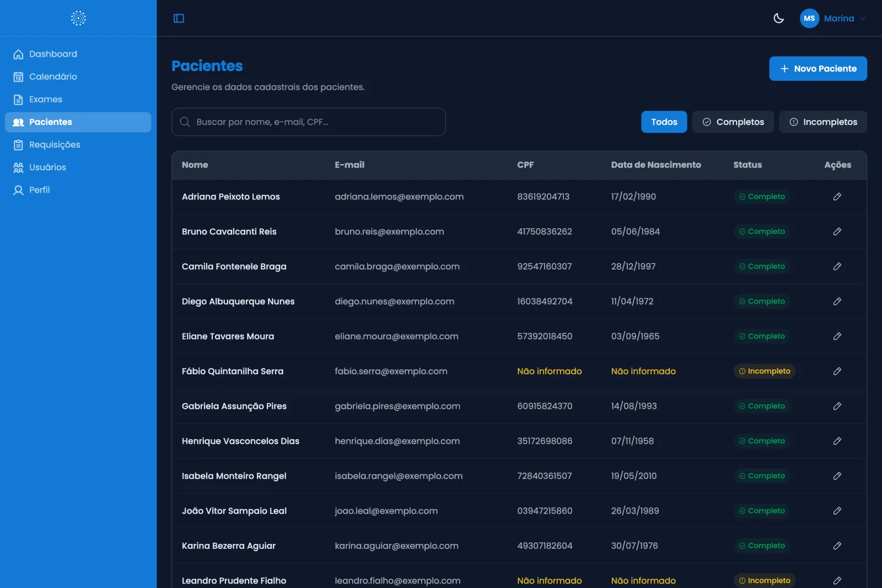Select Pacientes in sidebar

pos(78,122)
